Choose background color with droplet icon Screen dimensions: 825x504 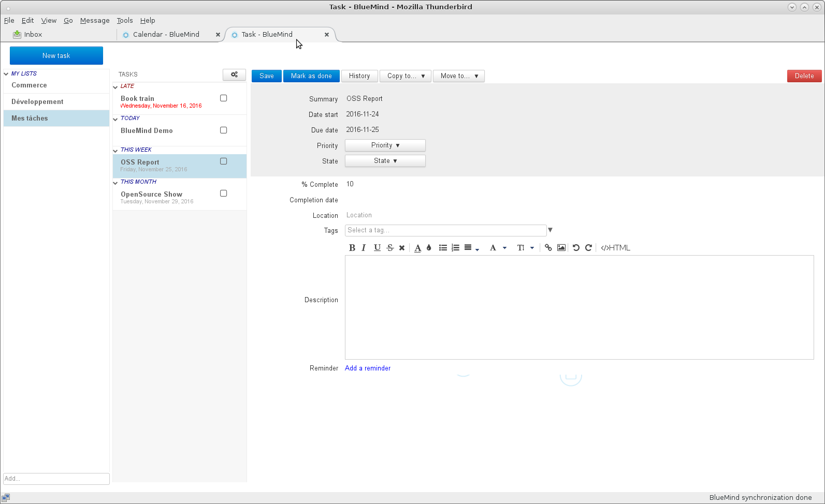[x=429, y=248]
